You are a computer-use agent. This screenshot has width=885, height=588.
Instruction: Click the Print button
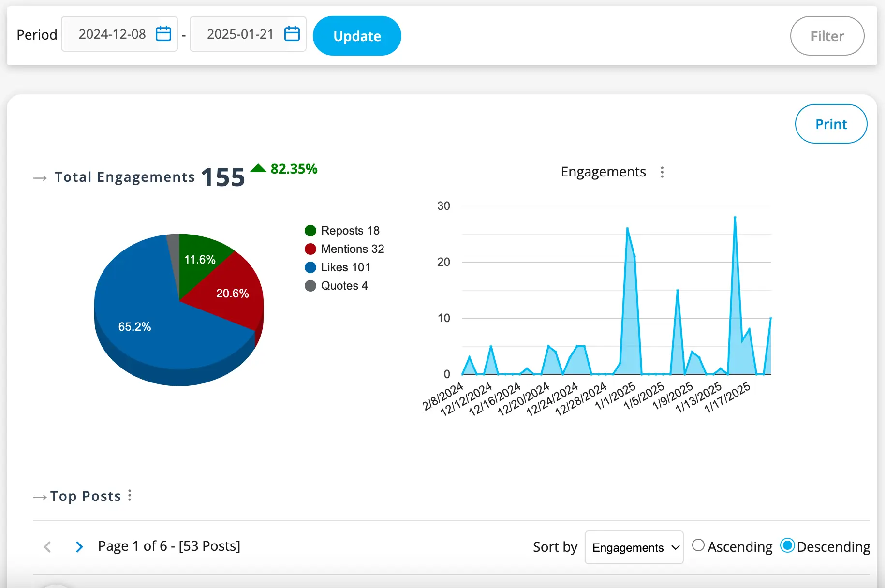(x=831, y=124)
